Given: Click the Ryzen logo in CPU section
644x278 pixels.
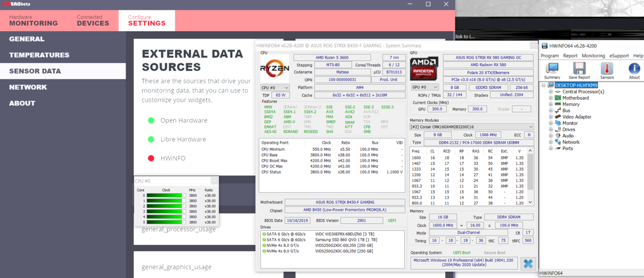Looking at the screenshot, I should coord(274,68).
